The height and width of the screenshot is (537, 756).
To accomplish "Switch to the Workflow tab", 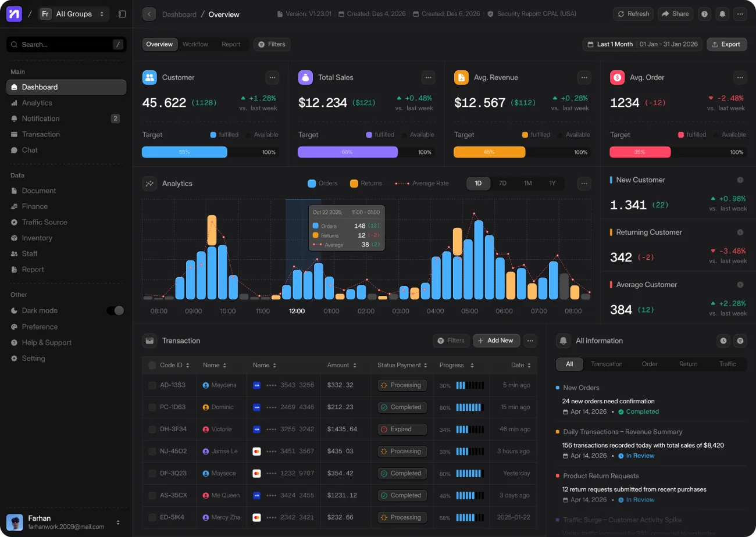I will (x=195, y=44).
